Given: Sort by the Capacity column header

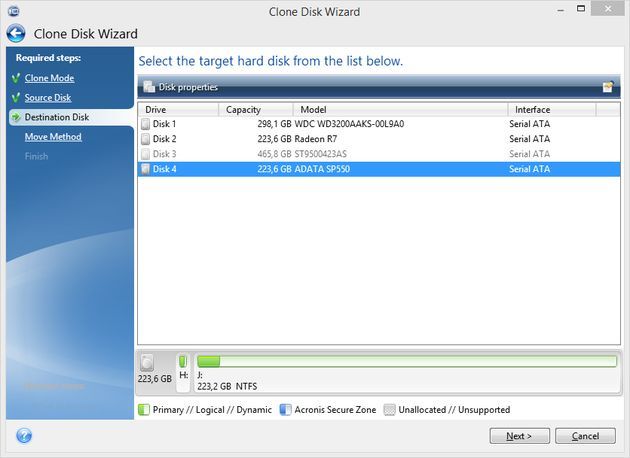Looking at the screenshot, I should [x=256, y=110].
